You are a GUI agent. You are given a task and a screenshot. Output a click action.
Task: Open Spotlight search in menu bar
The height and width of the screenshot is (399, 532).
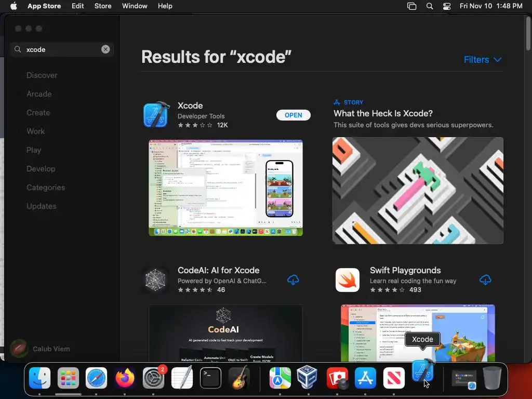[430, 6]
